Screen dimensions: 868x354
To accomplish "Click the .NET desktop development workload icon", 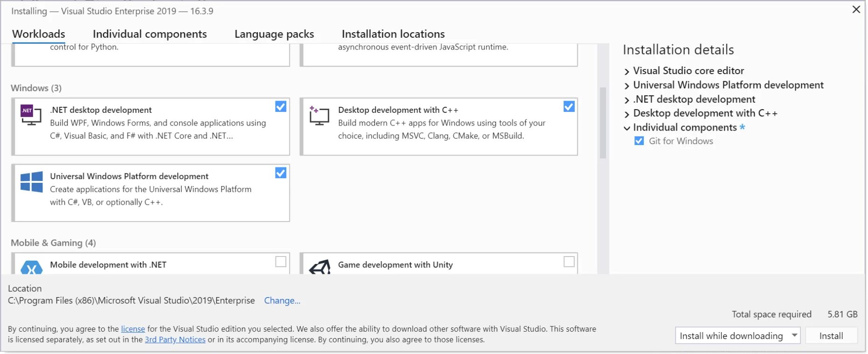I will pos(31,115).
